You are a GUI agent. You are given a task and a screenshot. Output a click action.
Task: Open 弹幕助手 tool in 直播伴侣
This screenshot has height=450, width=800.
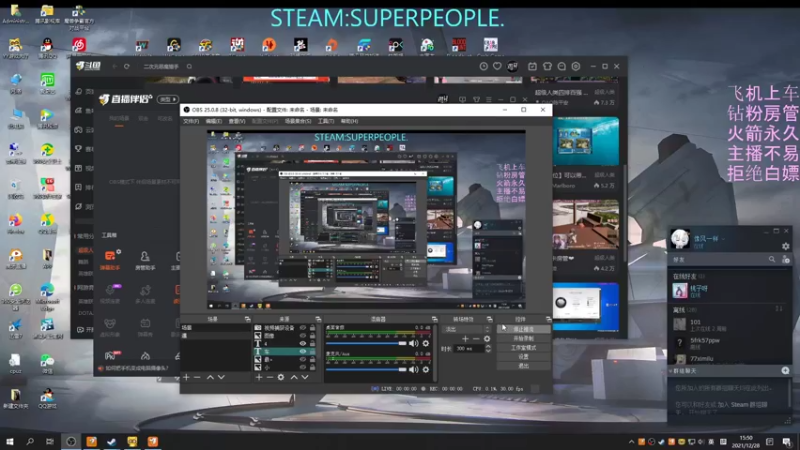(110, 260)
